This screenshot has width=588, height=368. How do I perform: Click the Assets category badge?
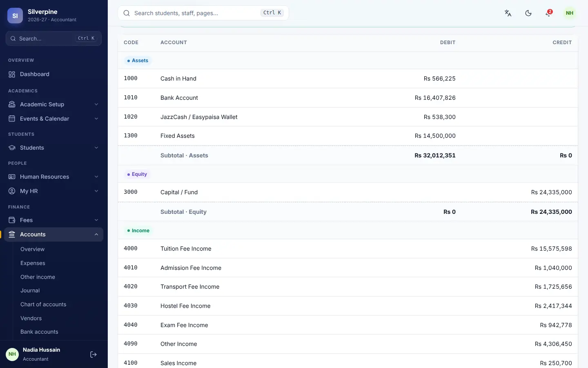pyautogui.click(x=138, y=61)
